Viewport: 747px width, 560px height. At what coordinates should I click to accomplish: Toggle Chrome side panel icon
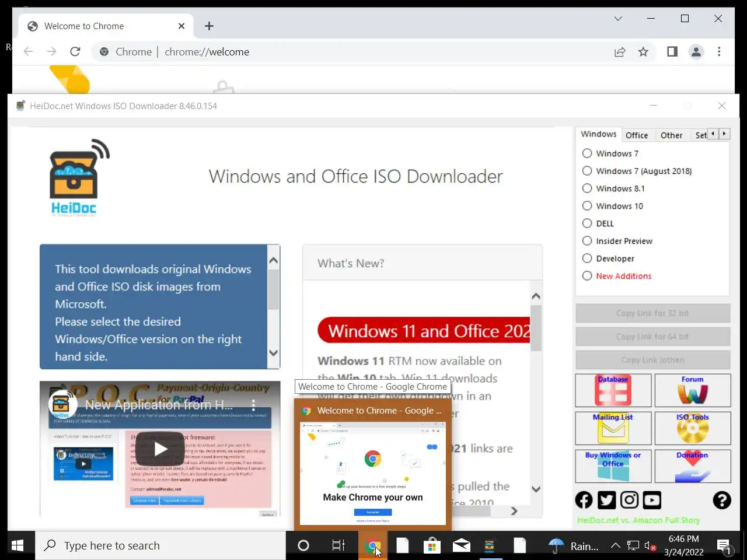[x=672, y=52]
